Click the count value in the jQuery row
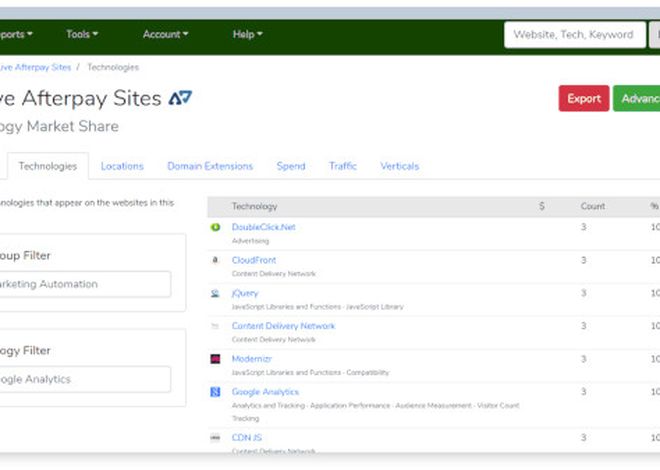660x470 pixels. tap(584, 293)
